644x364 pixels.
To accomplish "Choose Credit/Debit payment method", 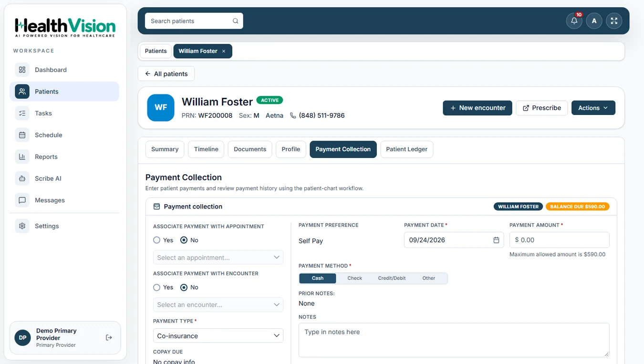I will click(x=392, y=278).
